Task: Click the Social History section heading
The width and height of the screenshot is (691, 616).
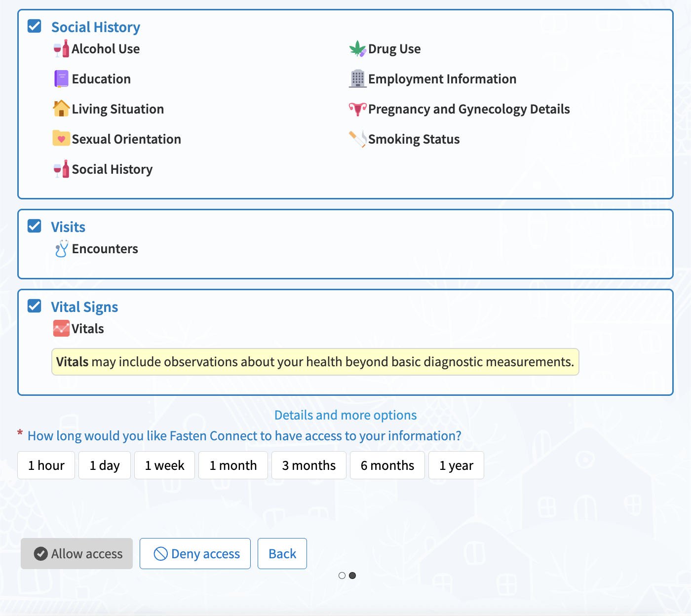Action: pyautogui.click(x=96, y=27)
